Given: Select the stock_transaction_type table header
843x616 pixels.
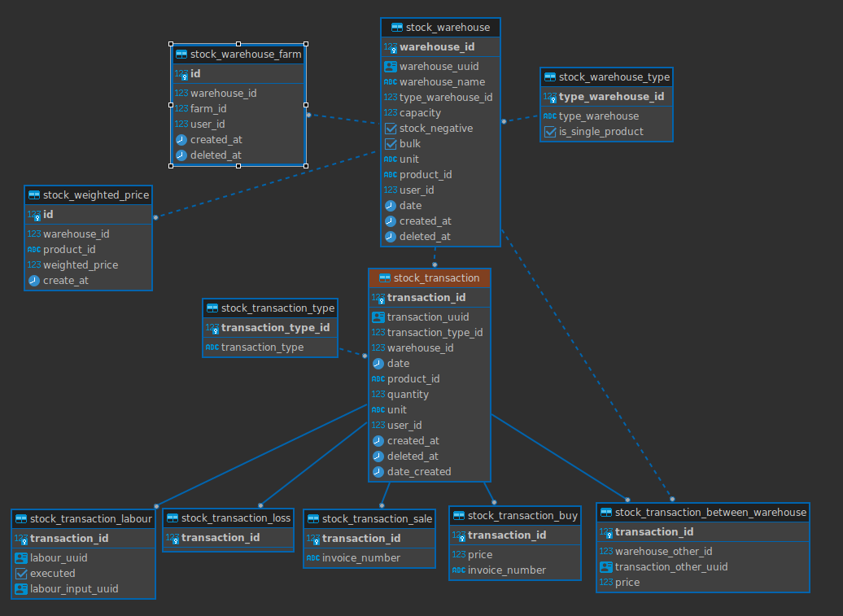Looking at the screenshot, I should [270, 308].
